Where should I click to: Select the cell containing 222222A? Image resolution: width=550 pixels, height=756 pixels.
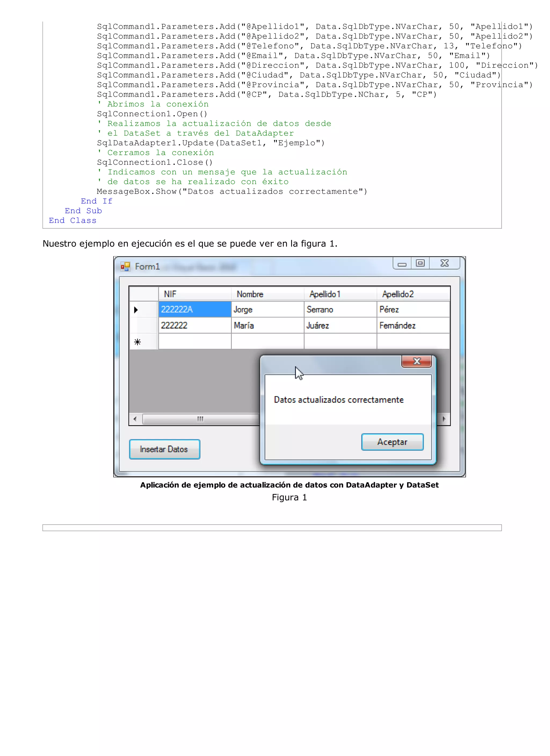[195, 309]
